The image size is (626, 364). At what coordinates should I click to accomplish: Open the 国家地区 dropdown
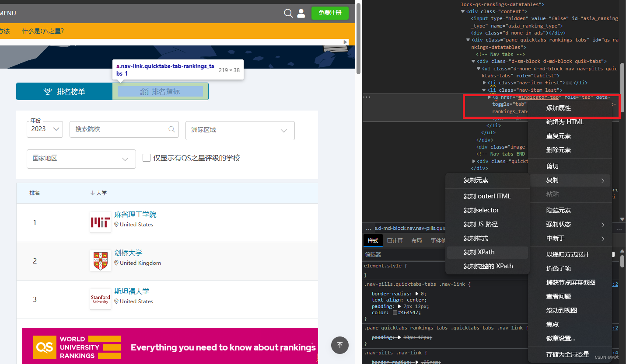pos(81,159)
